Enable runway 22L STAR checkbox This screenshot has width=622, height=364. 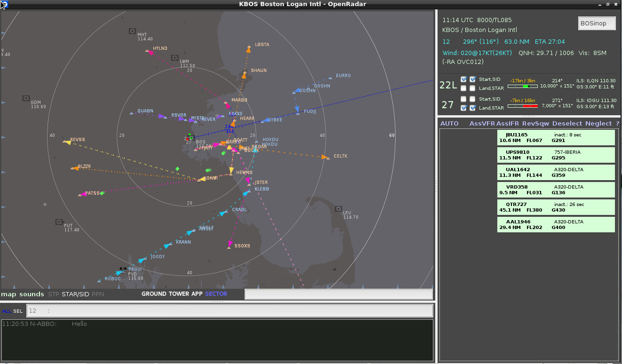pos(473,88)
